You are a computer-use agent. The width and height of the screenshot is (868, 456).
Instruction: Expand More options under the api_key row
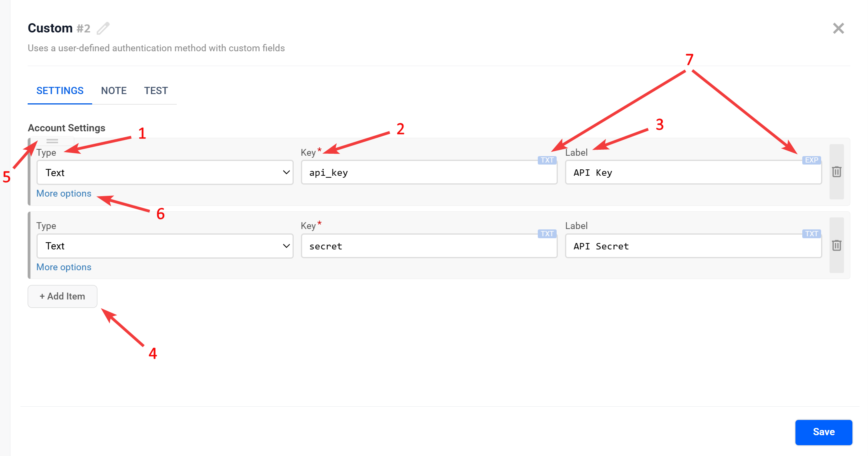click(64, 193)
